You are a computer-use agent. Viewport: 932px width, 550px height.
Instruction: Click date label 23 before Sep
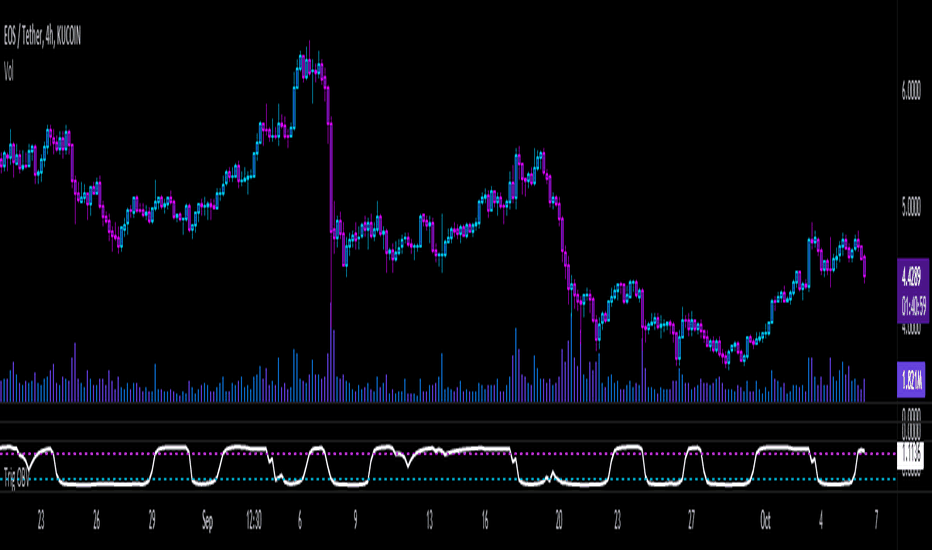[40, 521]
